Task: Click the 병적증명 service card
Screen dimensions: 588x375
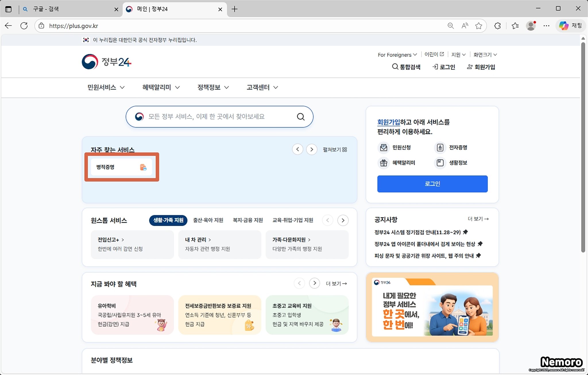Action: tap(121, 167)
